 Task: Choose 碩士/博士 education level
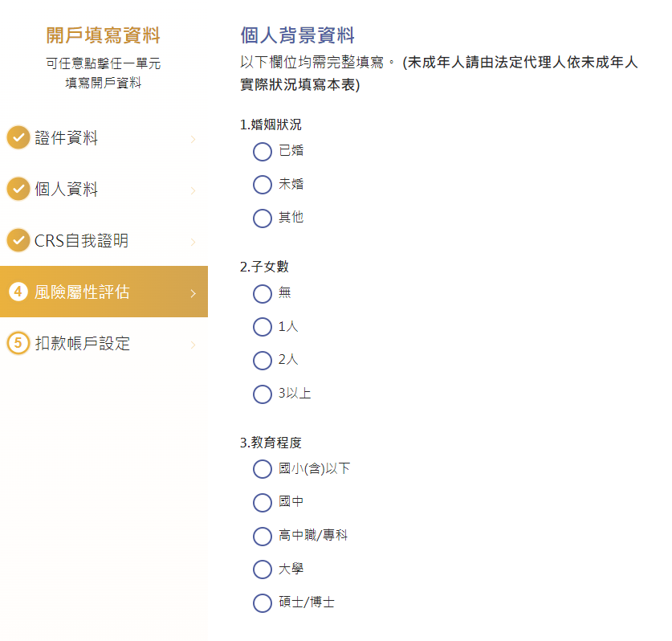pos(263,602)
